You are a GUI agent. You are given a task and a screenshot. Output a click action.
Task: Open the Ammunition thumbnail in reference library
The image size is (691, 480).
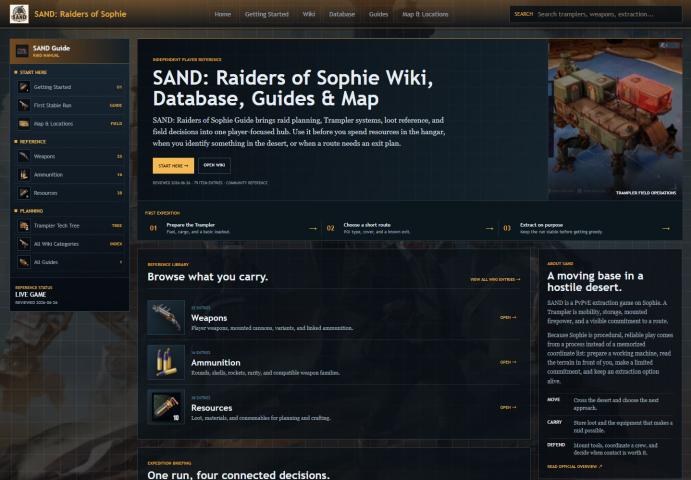click(x=166, y=362)
